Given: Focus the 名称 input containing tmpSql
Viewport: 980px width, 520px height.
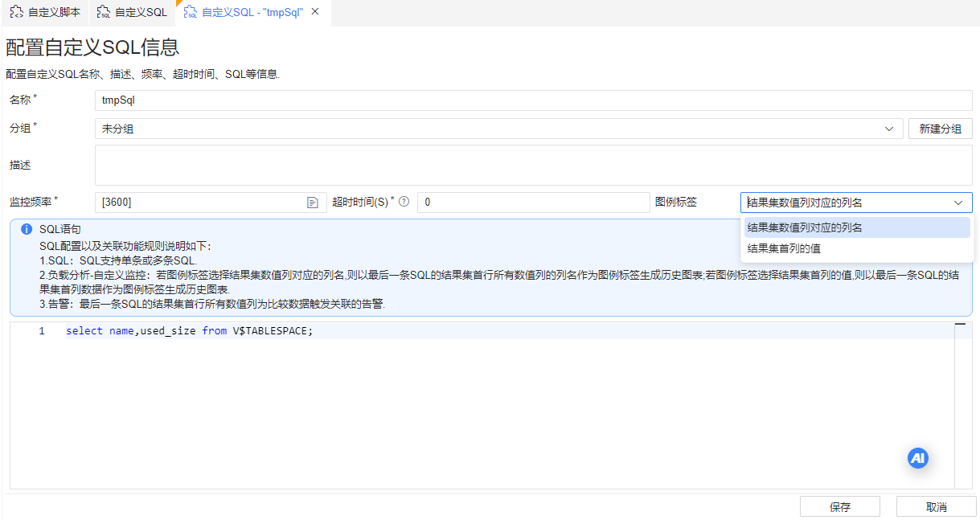Looking at the screenshot, I should point(533,100).
